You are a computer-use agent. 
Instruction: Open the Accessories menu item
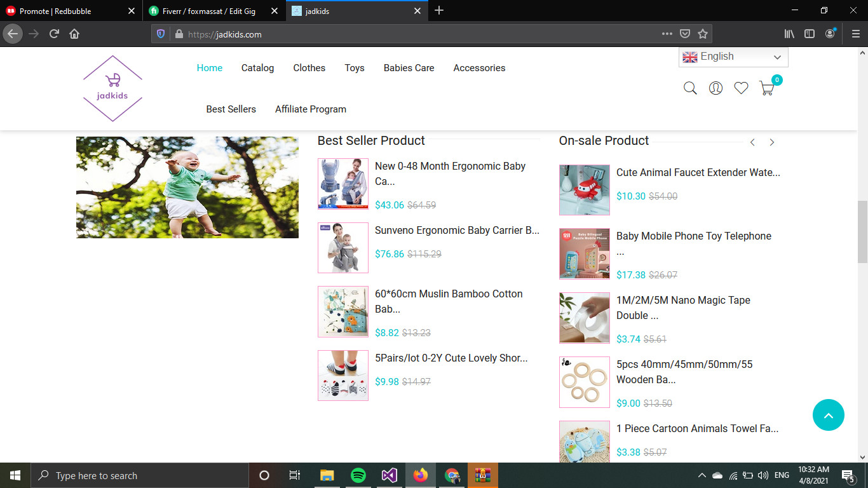point(480,68)
